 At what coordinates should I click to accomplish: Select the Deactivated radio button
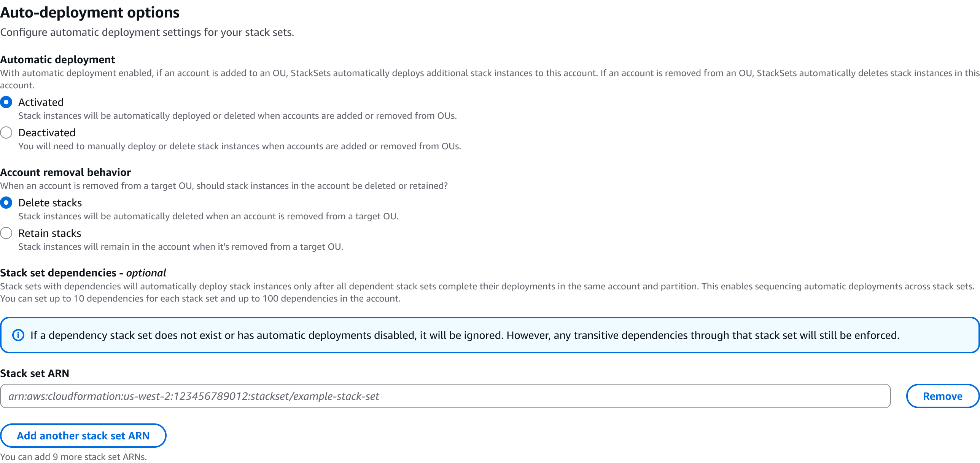pos(6,133)
